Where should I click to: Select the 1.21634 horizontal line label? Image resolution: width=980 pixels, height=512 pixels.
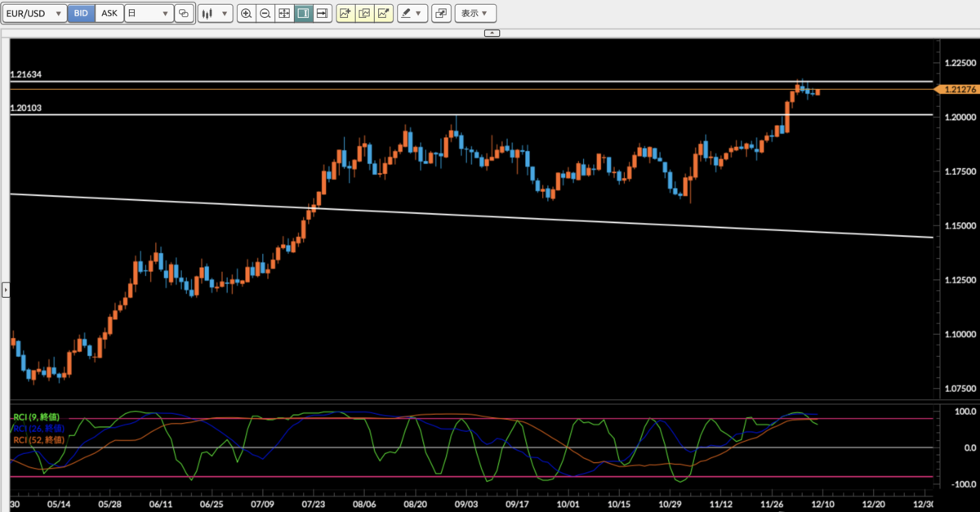point(26,74)
